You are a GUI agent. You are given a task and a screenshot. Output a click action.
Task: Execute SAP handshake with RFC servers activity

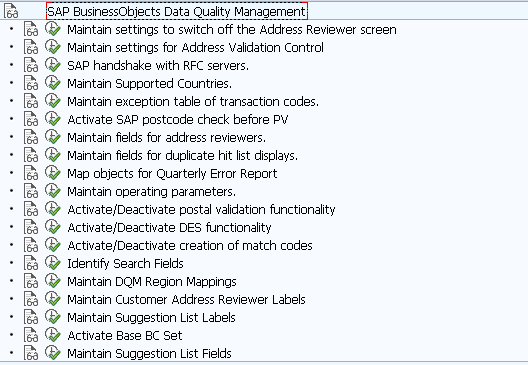coord(53,65)
